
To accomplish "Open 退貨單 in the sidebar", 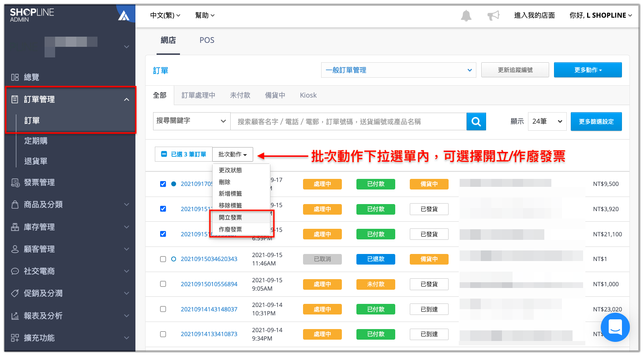I will click(x=36, y=161).
